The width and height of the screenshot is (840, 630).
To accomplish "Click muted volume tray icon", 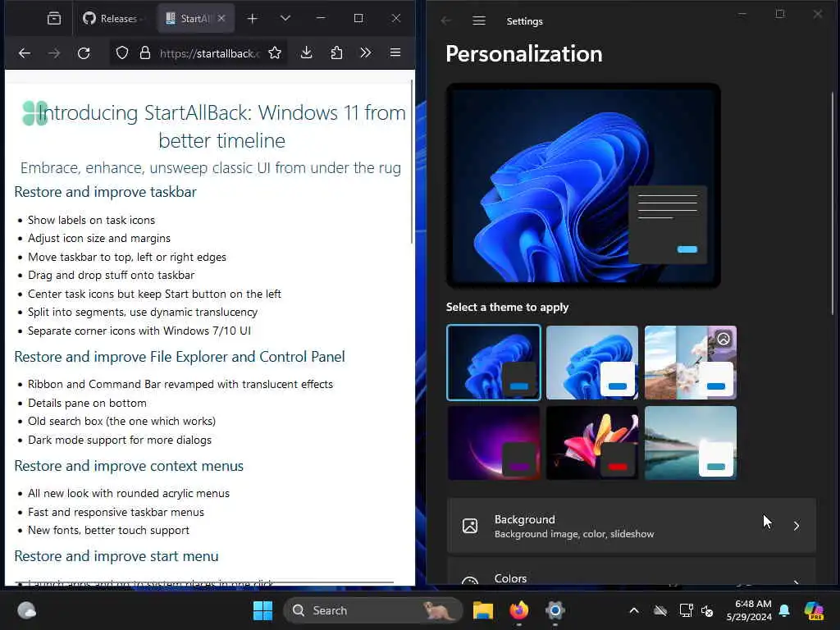I will pos(707,610).
